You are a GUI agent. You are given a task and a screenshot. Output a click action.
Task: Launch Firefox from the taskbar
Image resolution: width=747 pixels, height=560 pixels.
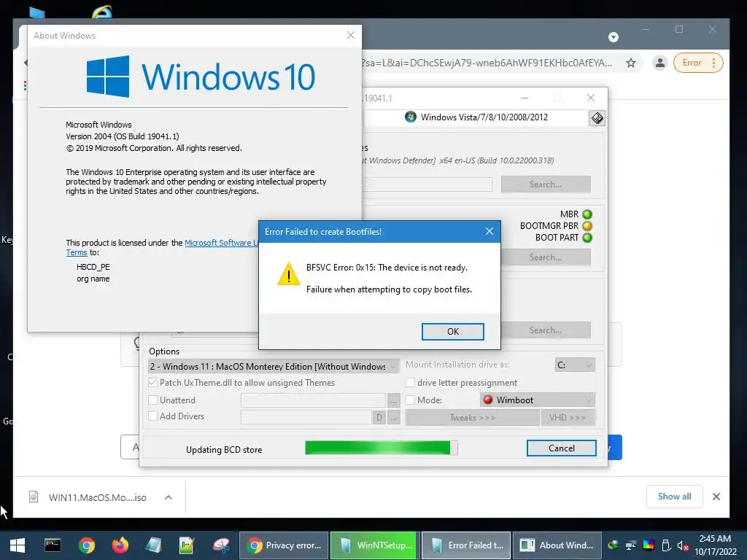click(x=120, y=545)
